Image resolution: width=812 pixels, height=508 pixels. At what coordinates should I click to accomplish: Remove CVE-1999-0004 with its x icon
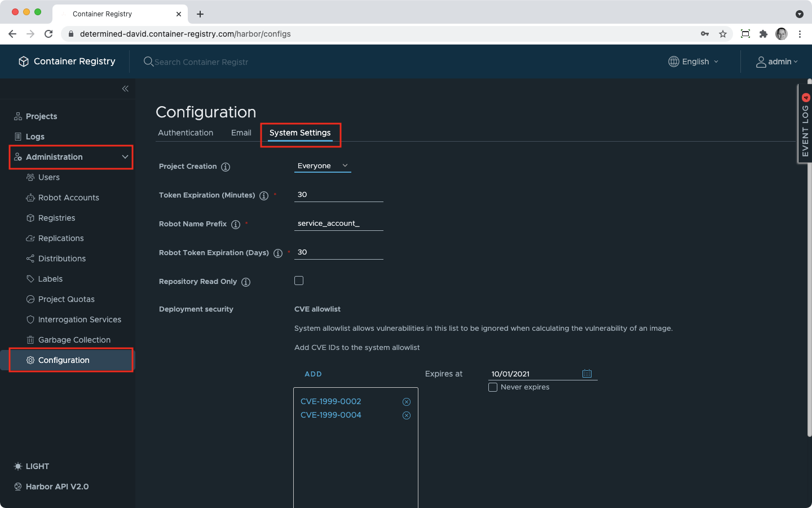point(407,415)
